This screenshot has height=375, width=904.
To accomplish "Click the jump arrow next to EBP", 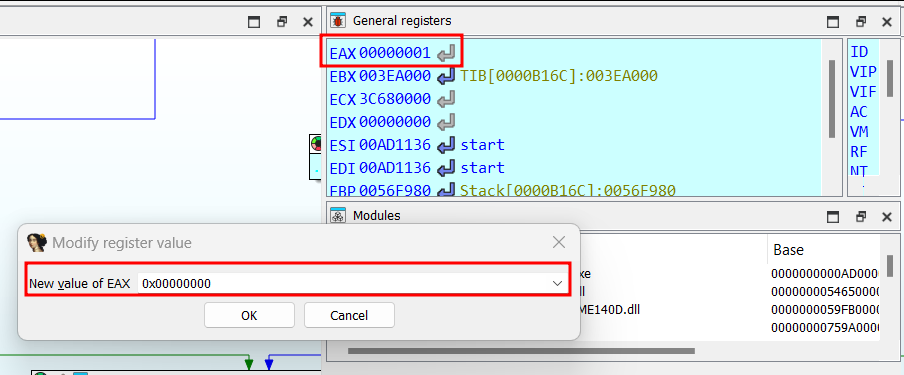I will pos(446,189).
